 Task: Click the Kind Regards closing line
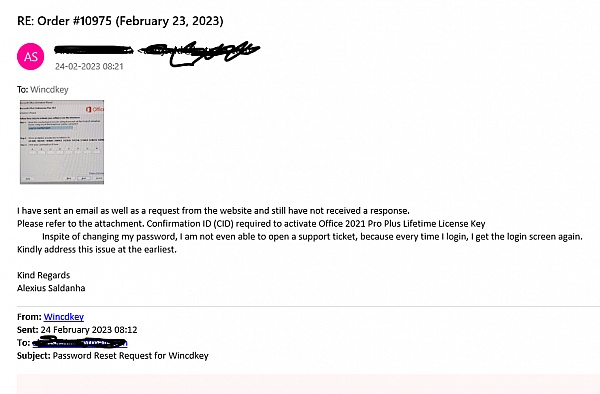[44, 275]
